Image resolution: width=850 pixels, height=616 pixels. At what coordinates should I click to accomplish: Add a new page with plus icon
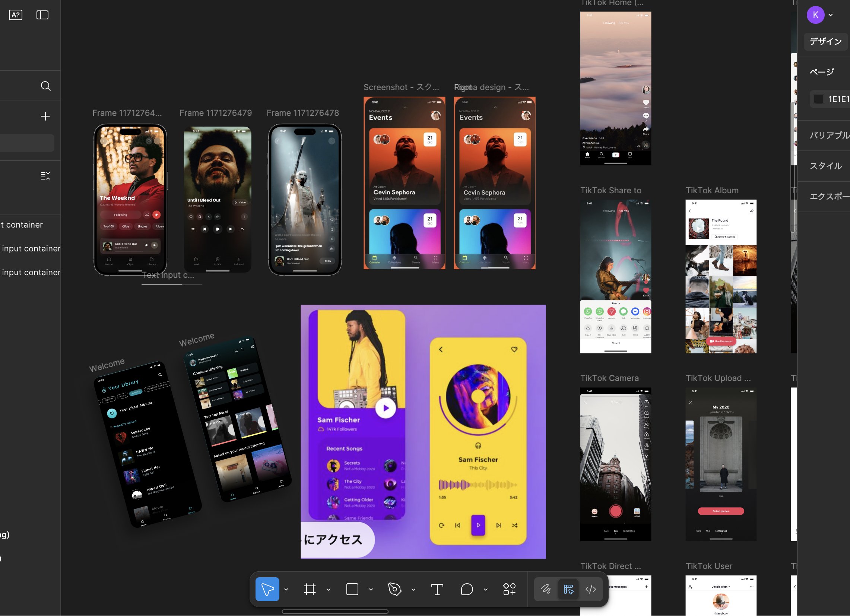point(45,116)
